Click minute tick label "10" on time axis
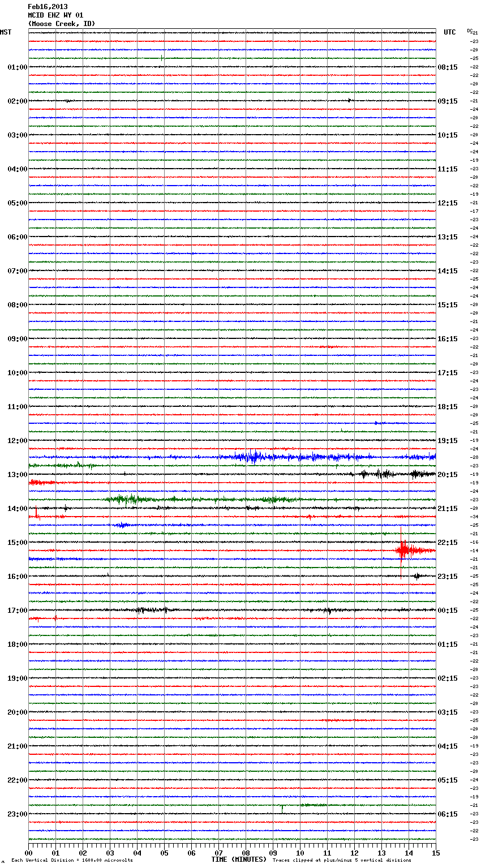This screenshot has width=481, height=868. coord(300,853)
